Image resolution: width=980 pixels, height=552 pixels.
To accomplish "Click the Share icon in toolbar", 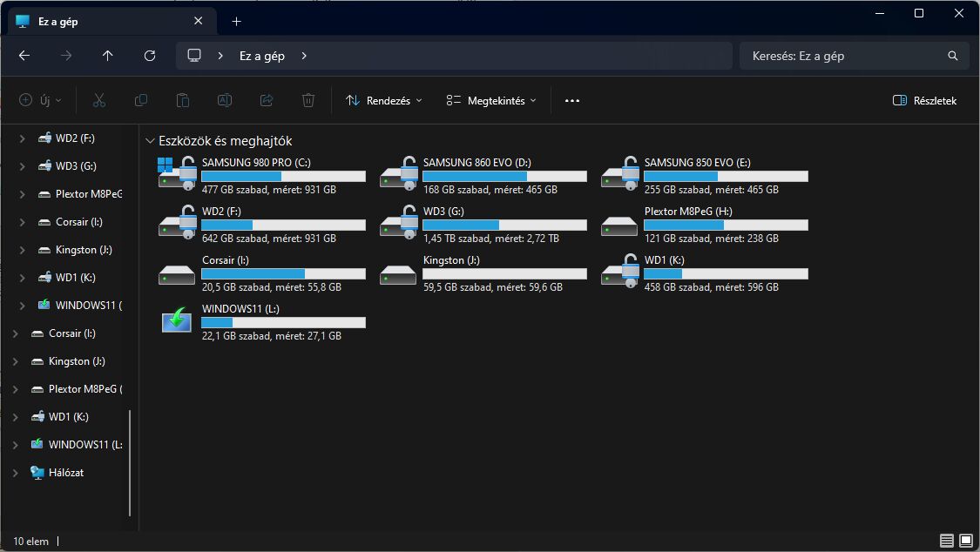I will click(267, 100).
